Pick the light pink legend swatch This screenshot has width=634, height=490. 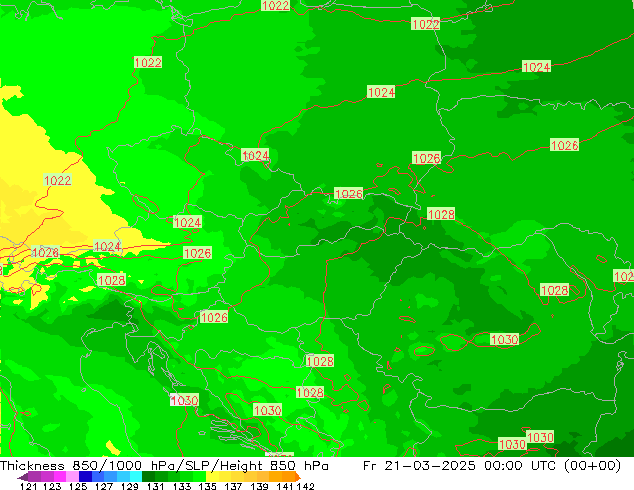[72, 476]
